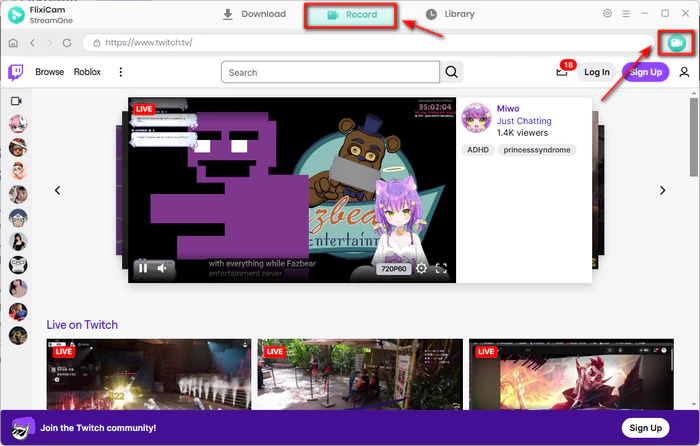Select the princesssyndrome tag

[x=537, y=150]
